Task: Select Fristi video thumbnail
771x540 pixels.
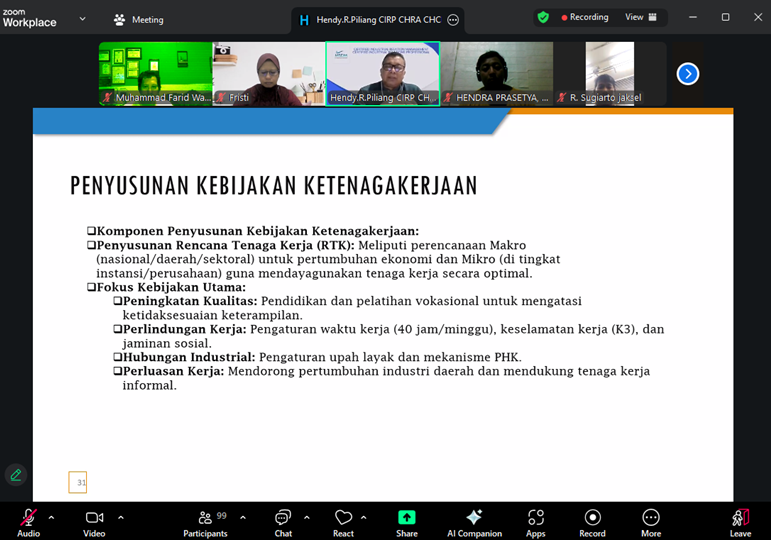Action: 269,74
